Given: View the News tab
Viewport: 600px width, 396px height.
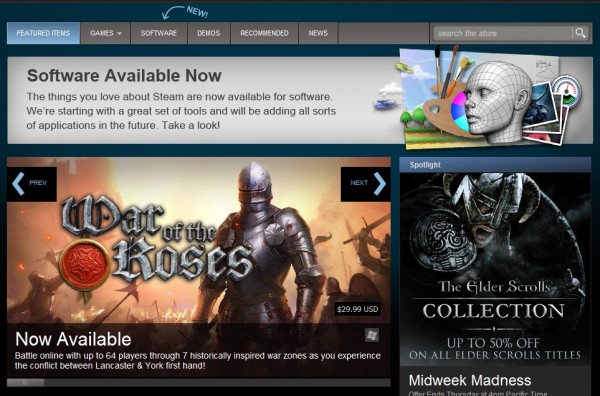Looking at the screenshot, I should pyautogui.click(x=318, y=33).
